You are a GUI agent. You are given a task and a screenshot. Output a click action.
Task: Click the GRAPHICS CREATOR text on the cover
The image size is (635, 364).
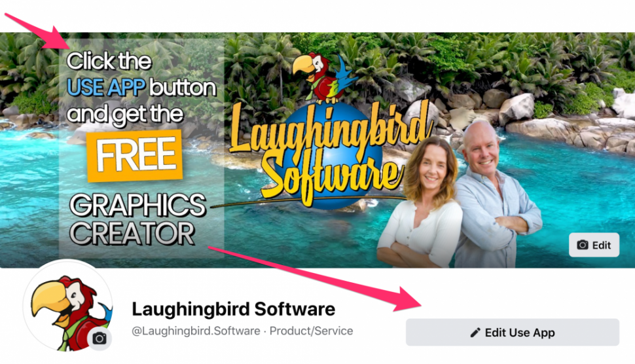tap(137, 219)
